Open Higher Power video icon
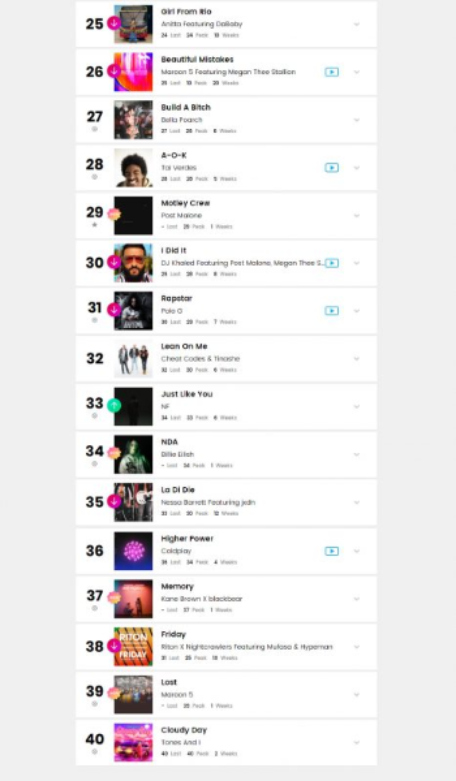456x781 pixels. point(332,551)
